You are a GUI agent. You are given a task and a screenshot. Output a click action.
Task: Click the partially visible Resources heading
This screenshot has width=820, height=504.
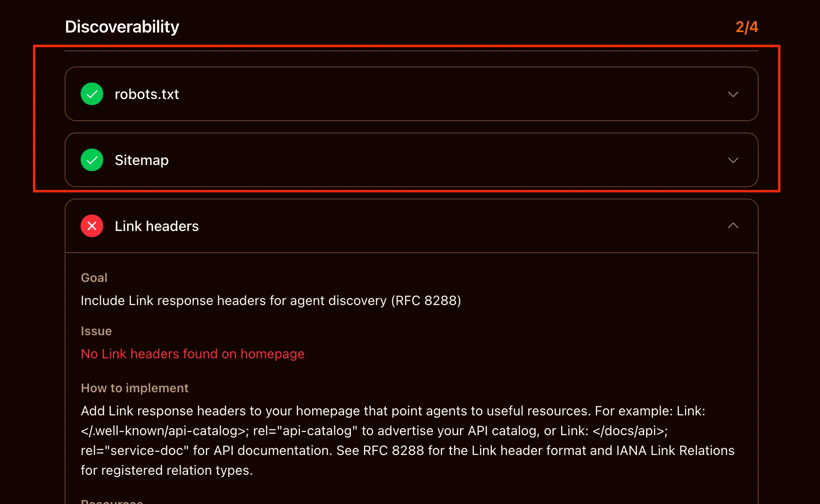(112, 501)
